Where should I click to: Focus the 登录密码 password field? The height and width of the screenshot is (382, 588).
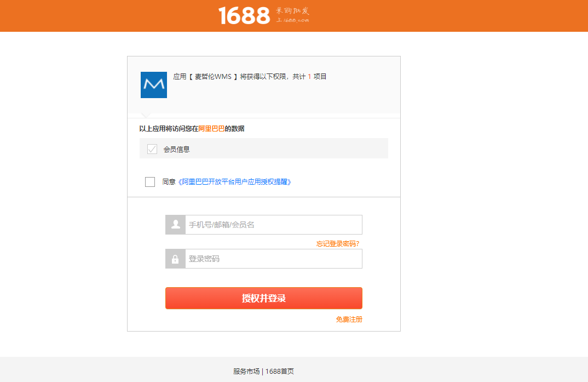(274, 259)
